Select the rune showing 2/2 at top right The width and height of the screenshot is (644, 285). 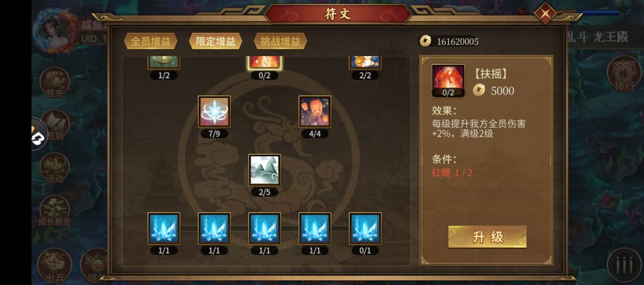pos(365,63)
